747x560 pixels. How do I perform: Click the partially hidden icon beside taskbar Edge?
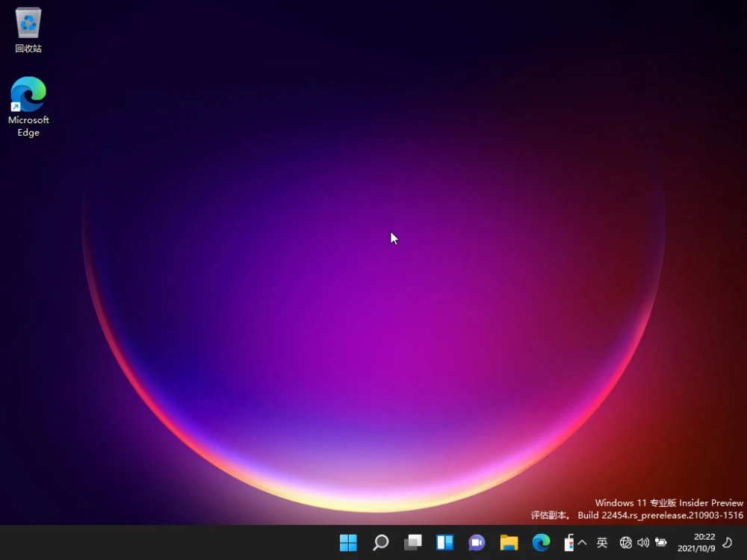pyautogui.click(x=568, y=543)
